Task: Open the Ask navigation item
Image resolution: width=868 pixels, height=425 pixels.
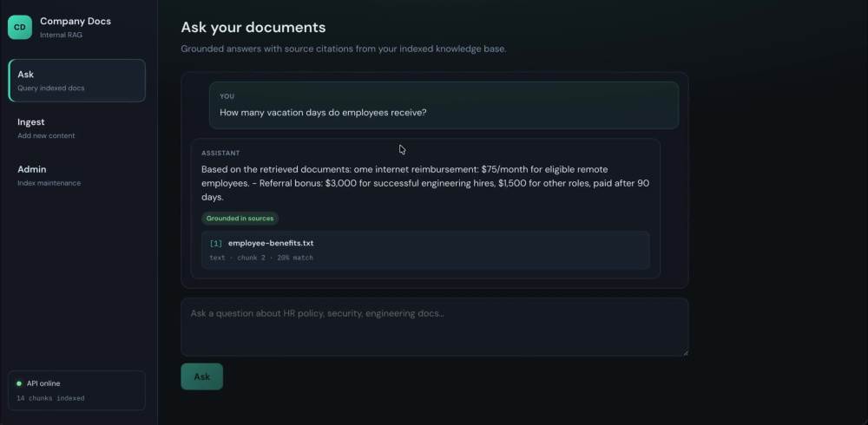Action: pos(77,81)
